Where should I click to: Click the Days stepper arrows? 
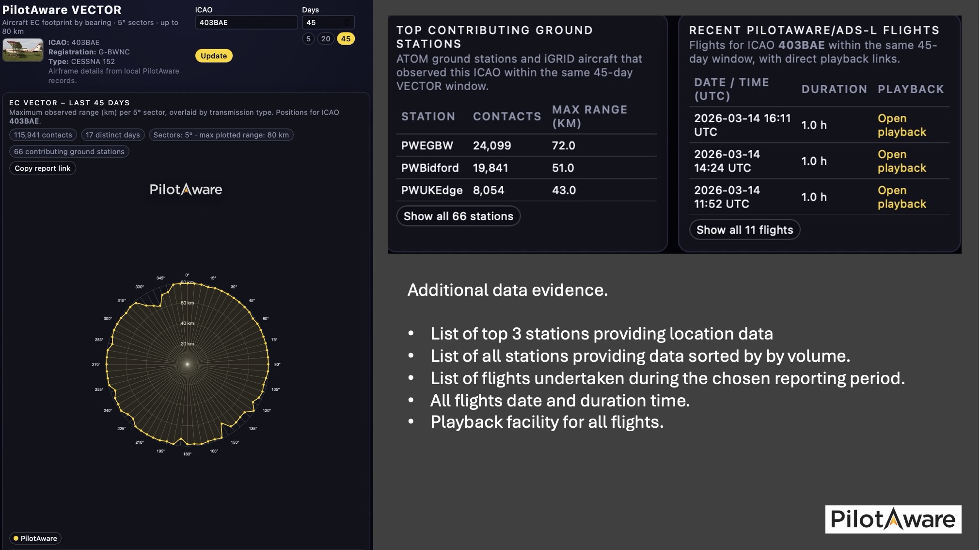tap(347, 22)
